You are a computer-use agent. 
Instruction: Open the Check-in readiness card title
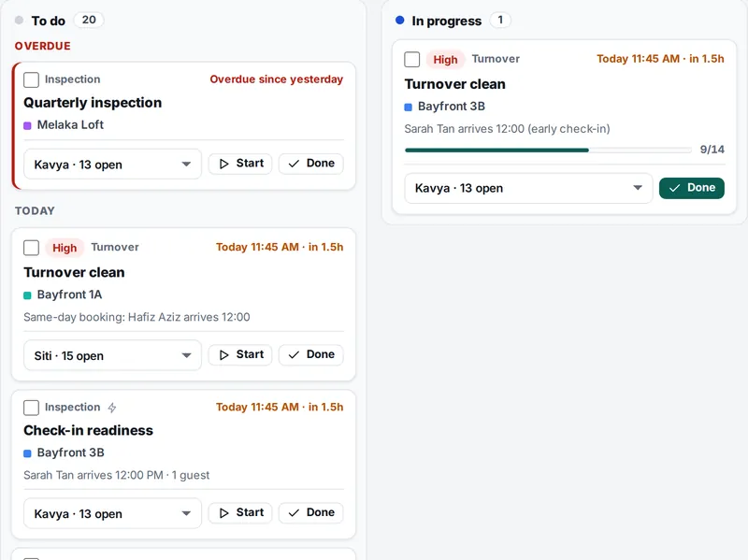(x=88, y=430)
